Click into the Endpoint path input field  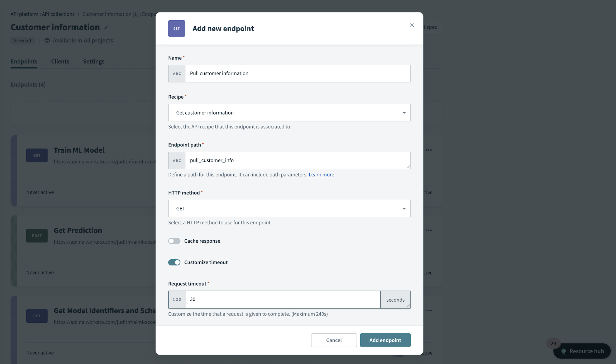(297, 160)
